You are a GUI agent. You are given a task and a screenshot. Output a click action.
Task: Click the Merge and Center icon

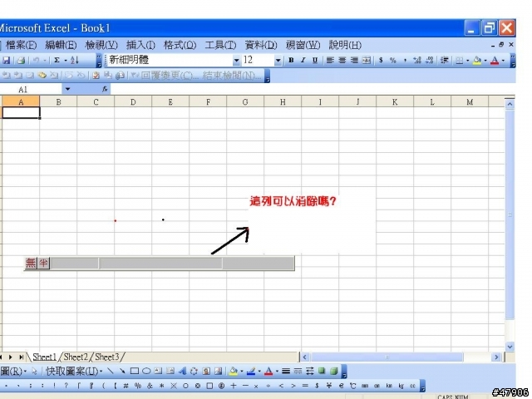(x=367, y=61)
